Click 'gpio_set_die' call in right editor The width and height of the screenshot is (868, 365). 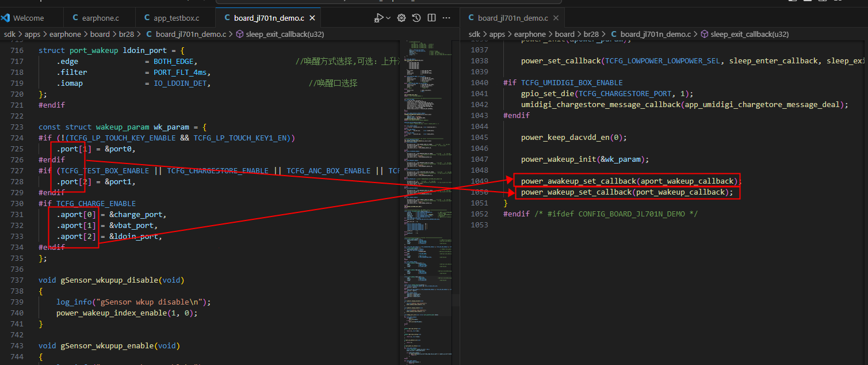click(x=548, y=94)
